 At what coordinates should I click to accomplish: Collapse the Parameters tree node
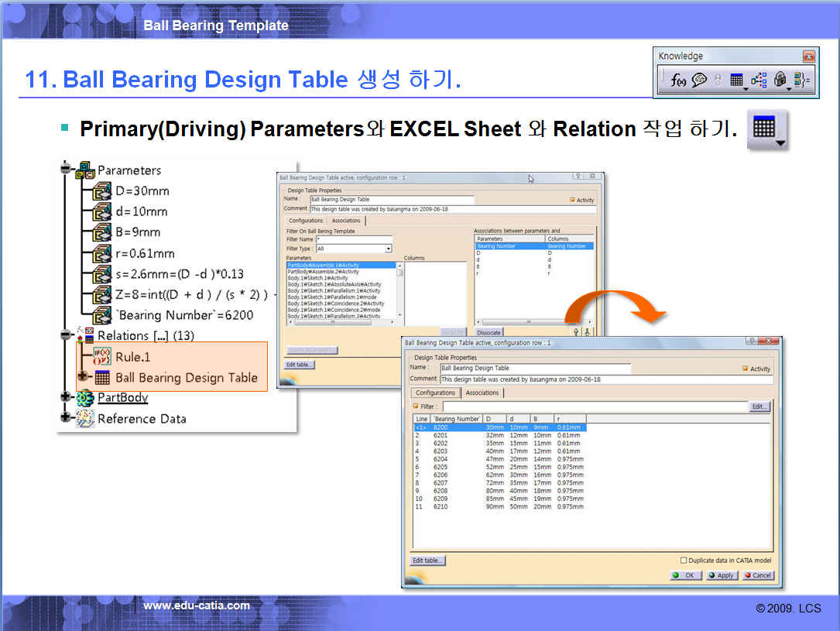(65, 168)
